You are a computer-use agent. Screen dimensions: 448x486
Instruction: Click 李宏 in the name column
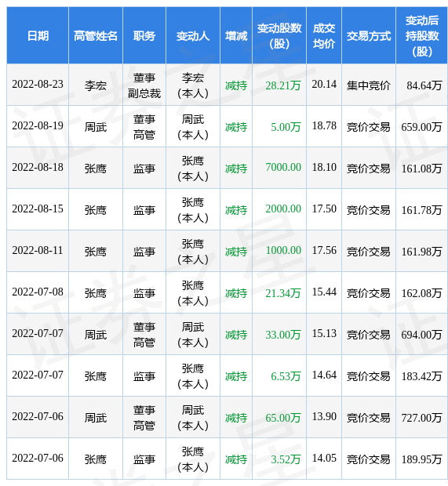96,85
